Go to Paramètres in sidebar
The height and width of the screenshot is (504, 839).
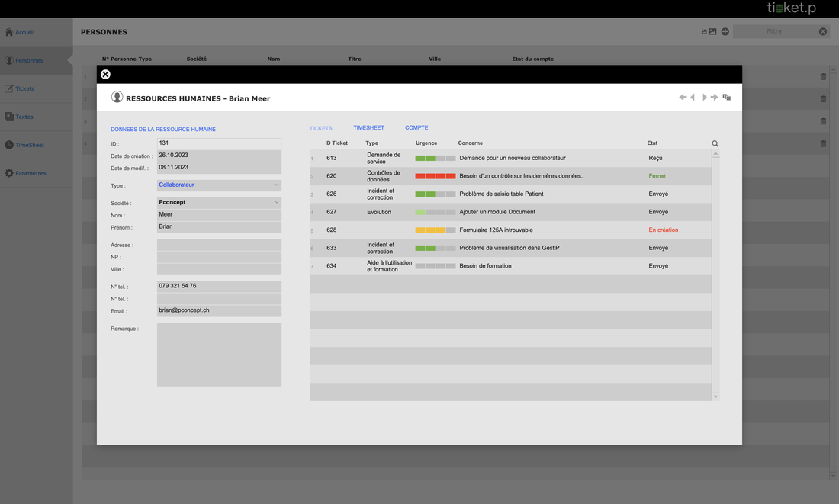click(31, 173)
